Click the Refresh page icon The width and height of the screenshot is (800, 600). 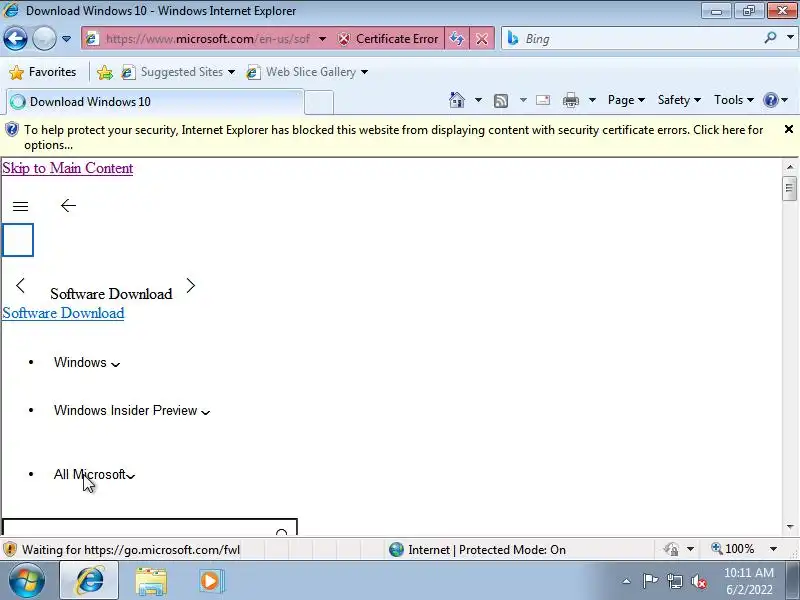pos(457,39)
